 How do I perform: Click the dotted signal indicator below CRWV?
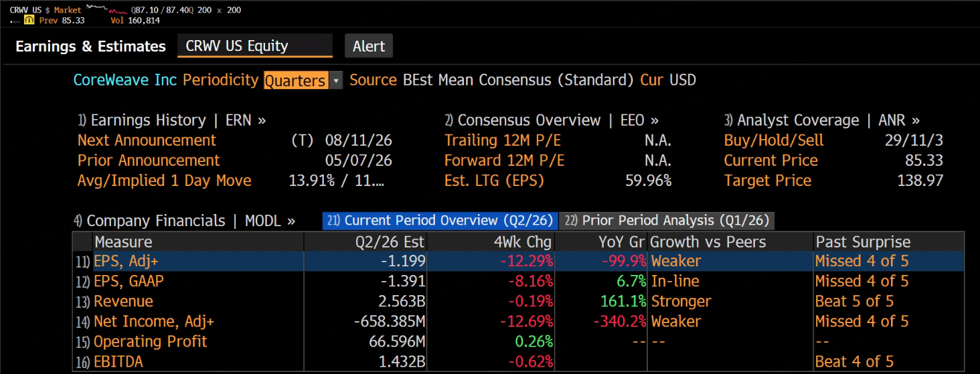tap(15, 21)
